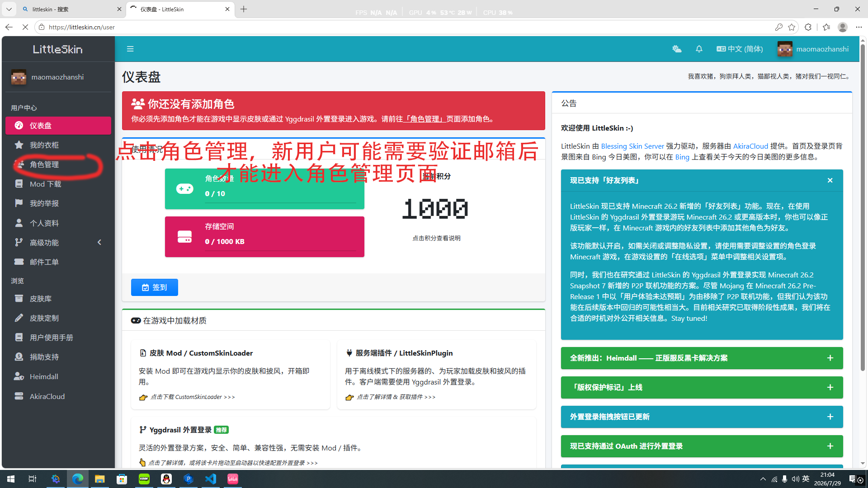Open the browser settings and more menu

[859, 27]
